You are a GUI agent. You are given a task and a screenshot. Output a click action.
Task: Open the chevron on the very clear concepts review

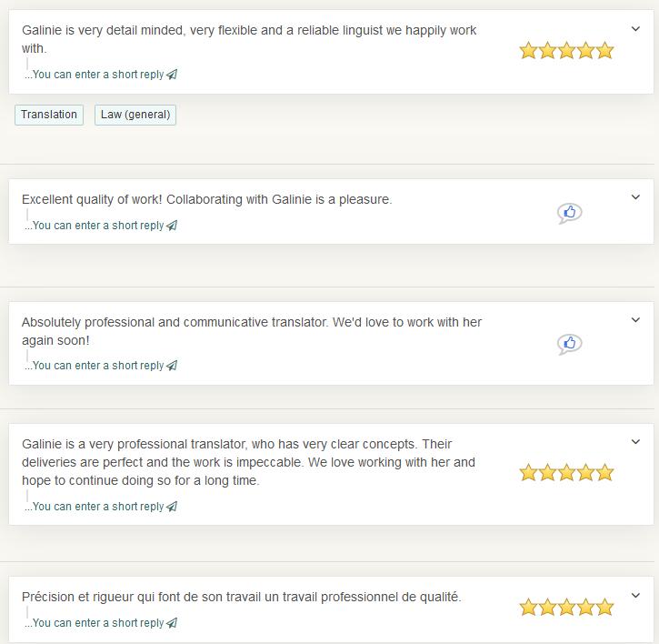pyautogui.click(x=635, y=442)
